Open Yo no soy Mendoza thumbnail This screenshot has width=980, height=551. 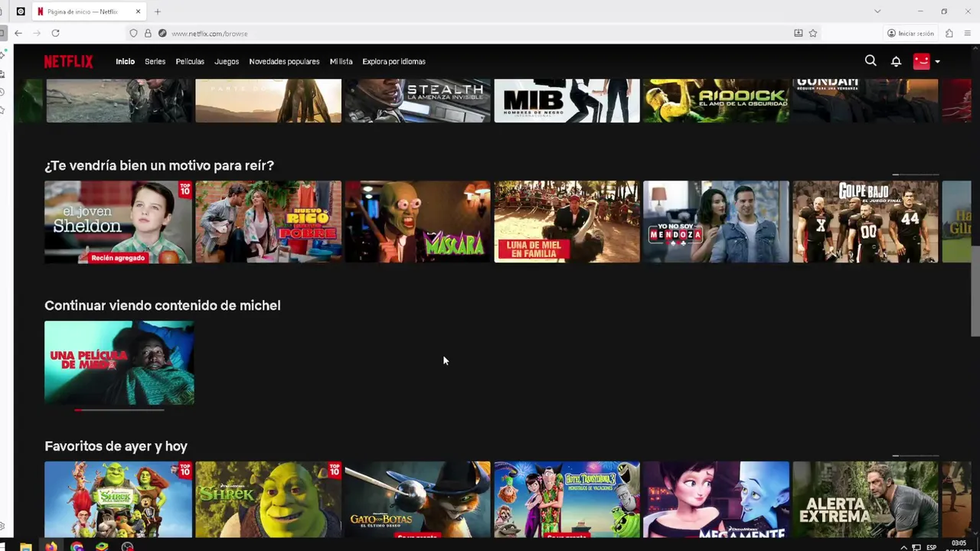click(x=716, y=222)
